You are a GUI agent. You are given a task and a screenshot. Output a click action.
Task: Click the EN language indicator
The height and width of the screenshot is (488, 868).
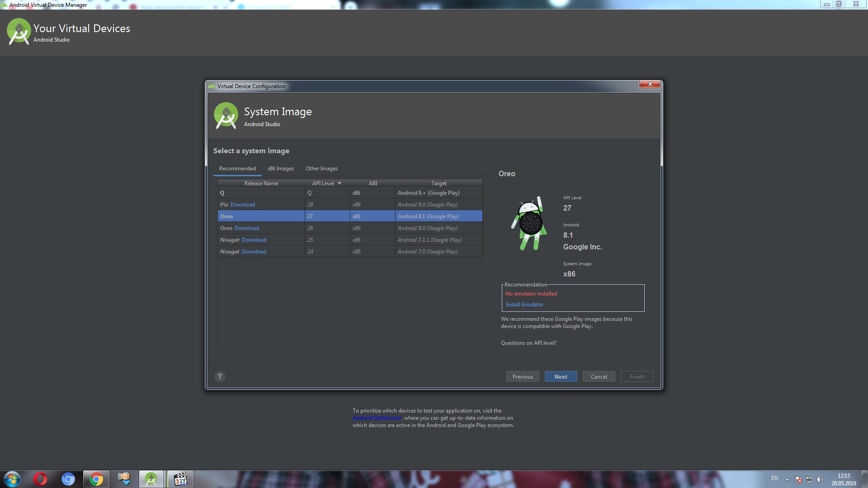pos(774,478)
